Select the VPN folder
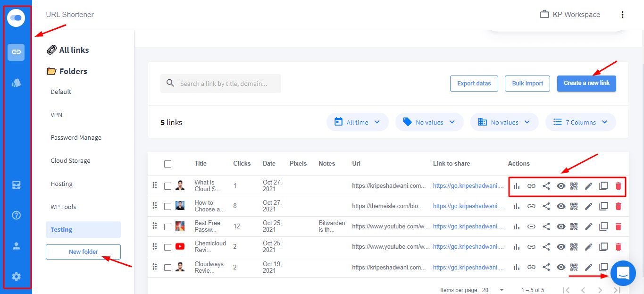 57,115
